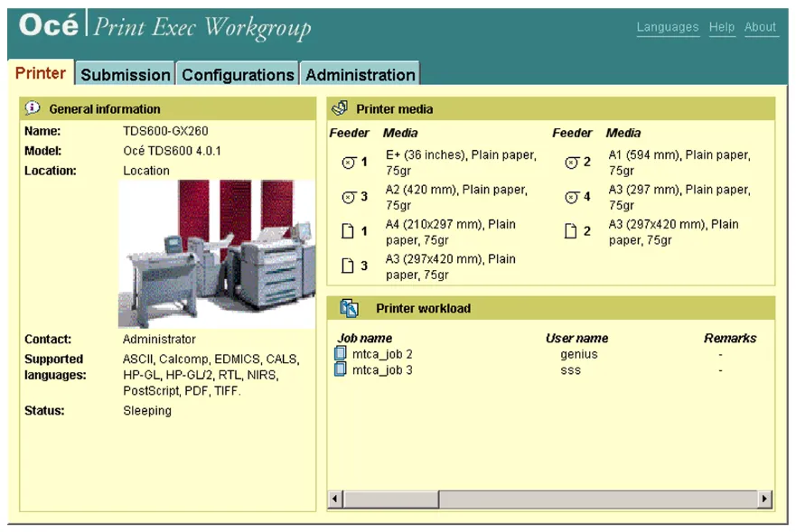Click roll feeder 4 icon
Viewport: 796px width, 532px height.
(572, 197)
